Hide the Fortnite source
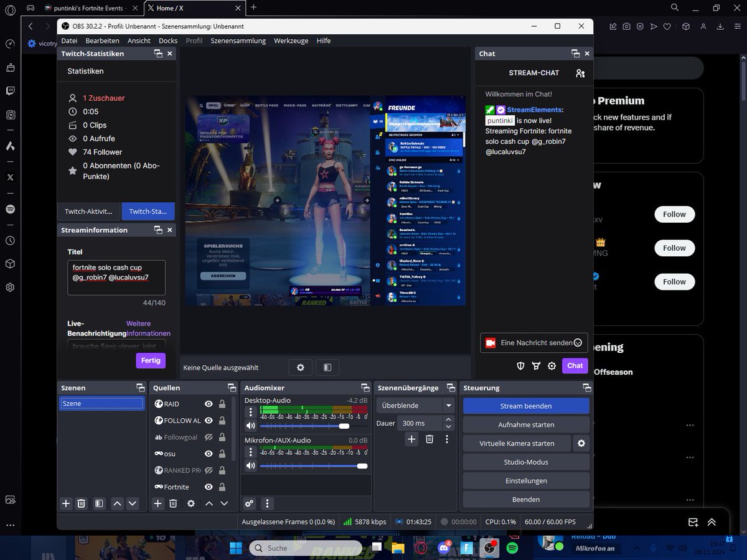The height and width of the screenshot is (560, 747). [x=209, y=487]
